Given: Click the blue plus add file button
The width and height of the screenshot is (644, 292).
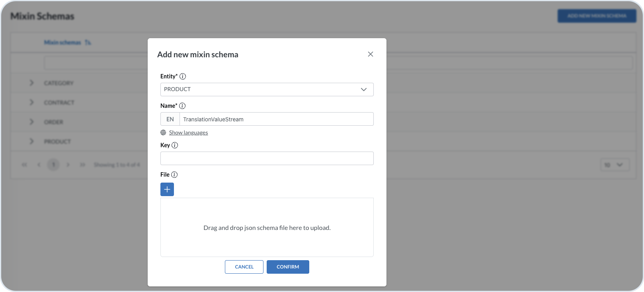Looking at the screenshot, I should (x=167, y=189).
